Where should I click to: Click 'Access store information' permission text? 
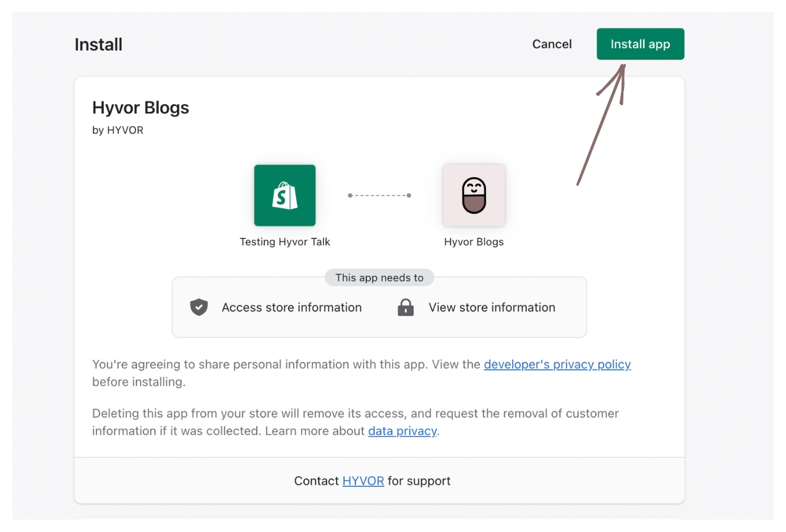pos(292,307)
